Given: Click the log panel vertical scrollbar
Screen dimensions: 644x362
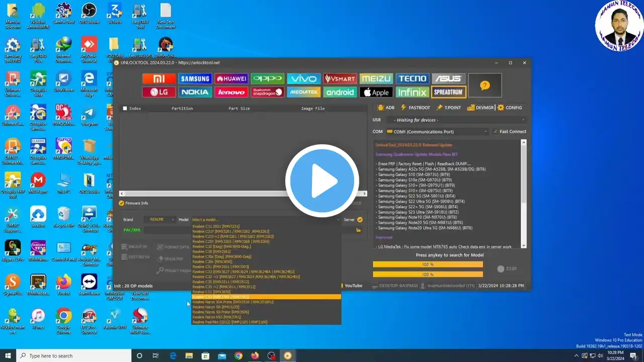Looking at the screenshot, I should tap(524, 194).
